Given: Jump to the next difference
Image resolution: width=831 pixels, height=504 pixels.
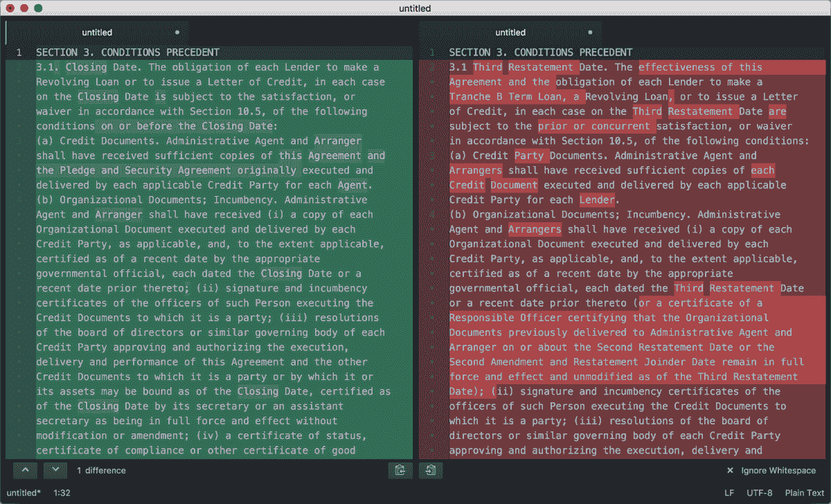Looking at the screenshot, I should coord(55,470).
